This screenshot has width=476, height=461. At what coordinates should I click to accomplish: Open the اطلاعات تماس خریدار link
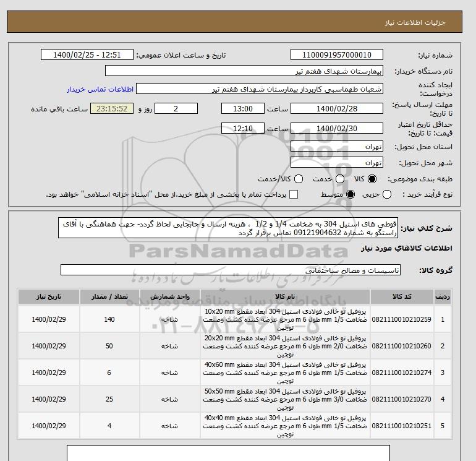100,89
